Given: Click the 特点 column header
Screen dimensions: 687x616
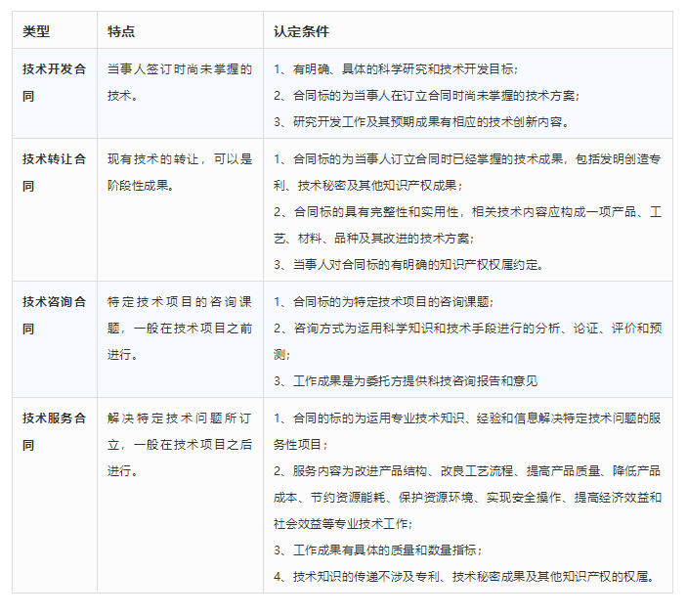Looking at the screenshot, I should tap(121, 30).
